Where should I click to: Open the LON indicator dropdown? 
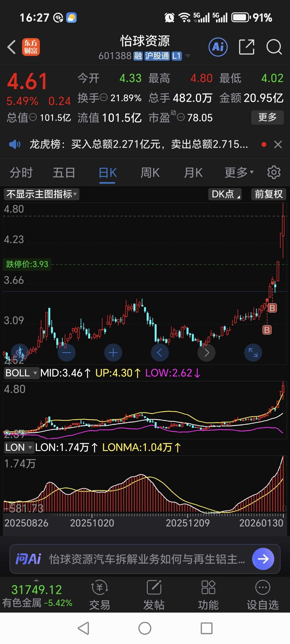pyautogui.click(x=19, y=447)
